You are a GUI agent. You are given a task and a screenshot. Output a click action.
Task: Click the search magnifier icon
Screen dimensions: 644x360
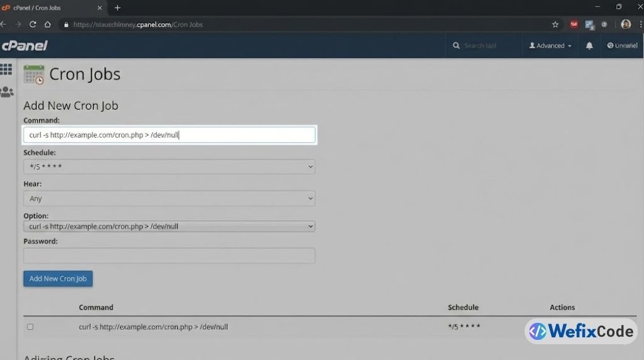(x=456, y=45)
